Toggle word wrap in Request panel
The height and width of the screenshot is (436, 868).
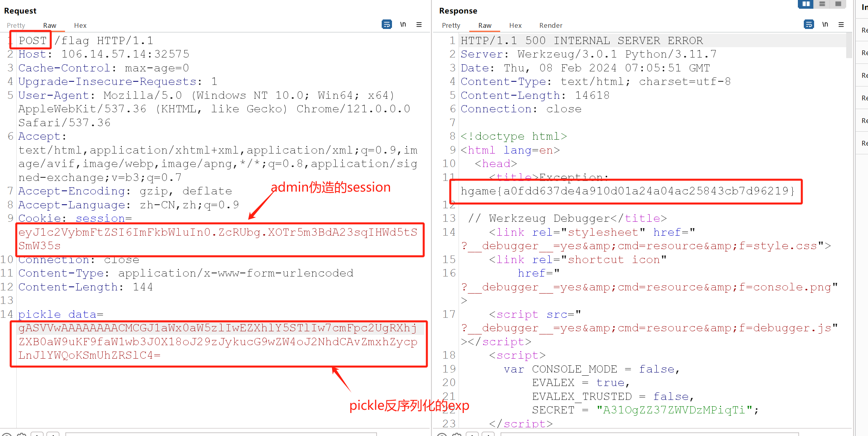click(386, 25)
